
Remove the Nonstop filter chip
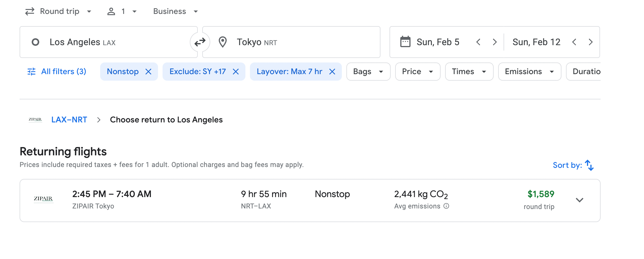pos(148,72)
